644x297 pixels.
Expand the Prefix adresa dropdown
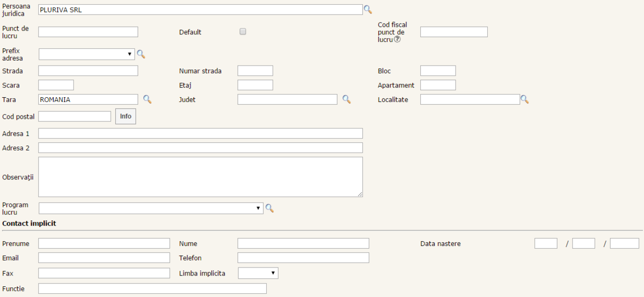[x=86, y=54]
